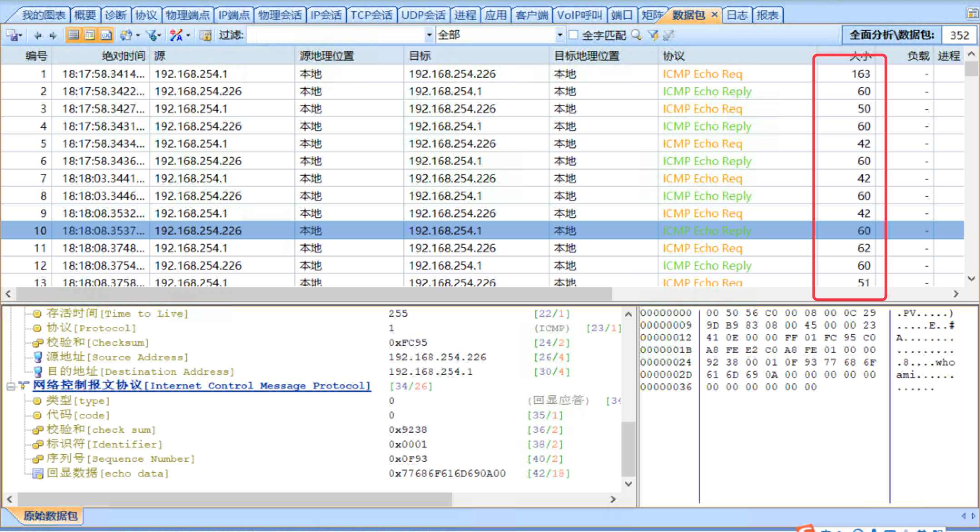Click the 原始数据包 bottom tab
Screen dimensions: 980x532
tap(50, 516)
